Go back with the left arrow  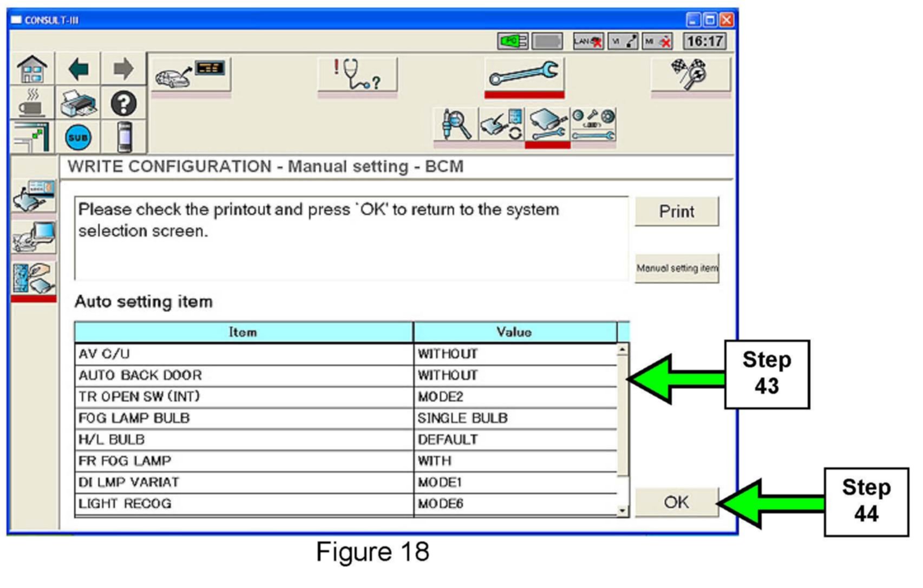(78, 69)
